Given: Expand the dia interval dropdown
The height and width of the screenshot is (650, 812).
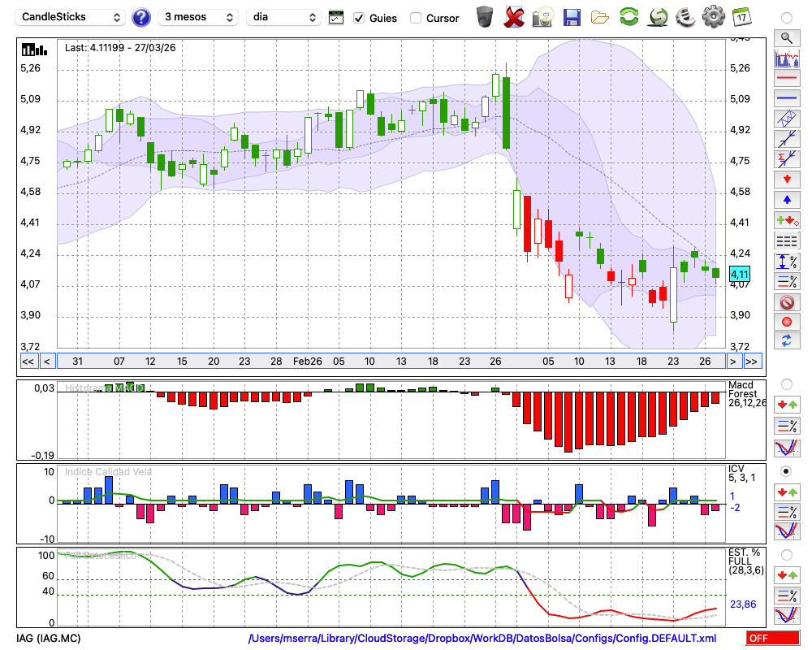Looking at the screenshot, I should point(283,17).
